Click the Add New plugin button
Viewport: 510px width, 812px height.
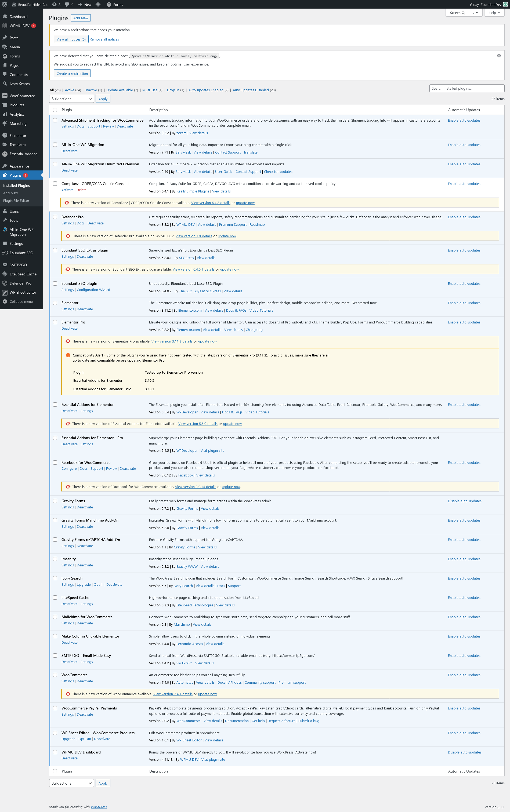[x=81, y=18]
